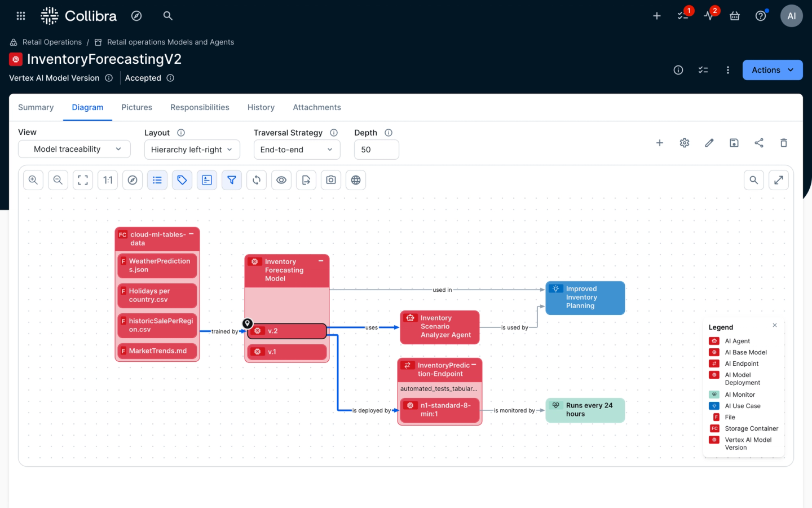
Task: Toggle the asset tag labels display
Action: coord(182,179)
